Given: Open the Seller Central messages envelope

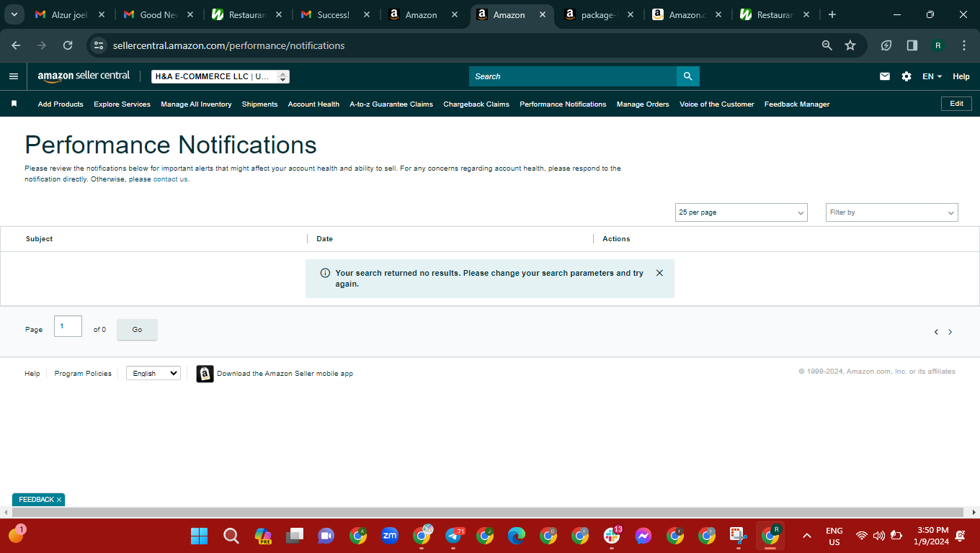Looking at the screenshot, I should (x=885, y=76).
